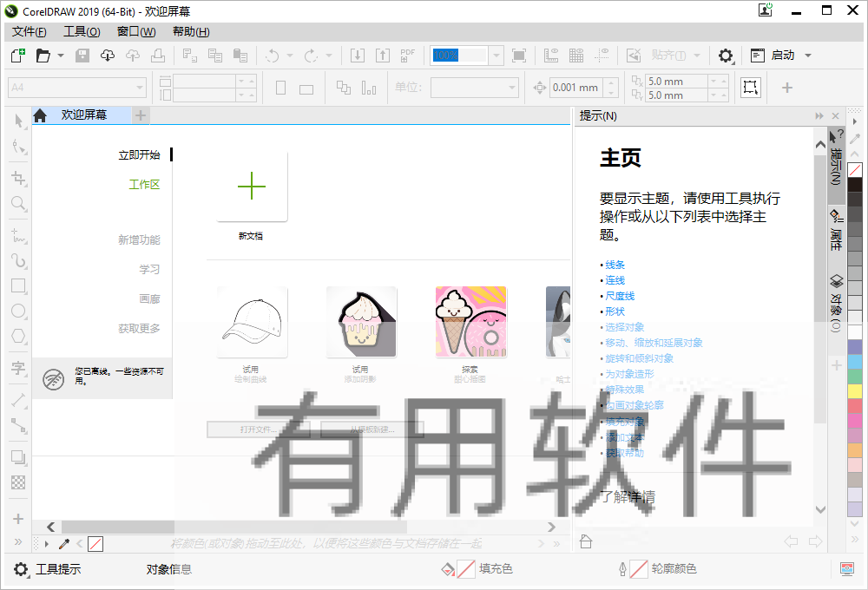Click the user sign-in icon in title bar
Viewport: 868px width, 590px height.
[765, 10]
